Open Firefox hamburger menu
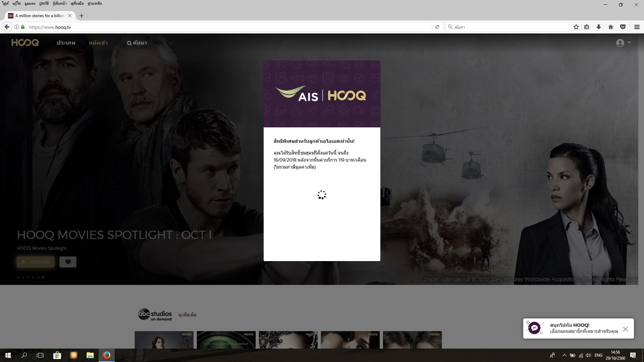 pyautogui.click(x=637, y=27)
